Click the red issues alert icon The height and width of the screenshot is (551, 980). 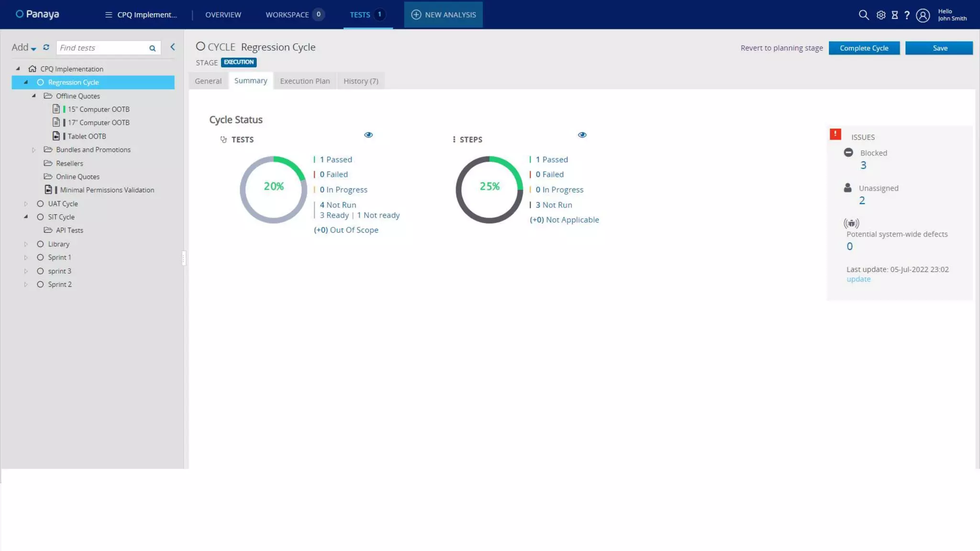(x=835, y=134)
